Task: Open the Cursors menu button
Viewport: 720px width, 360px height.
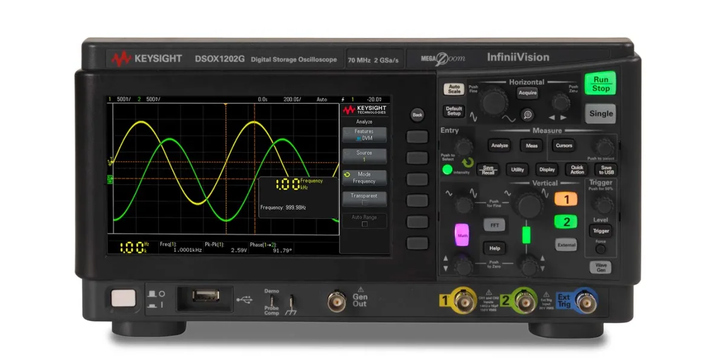Action: (x=563, y=146)
